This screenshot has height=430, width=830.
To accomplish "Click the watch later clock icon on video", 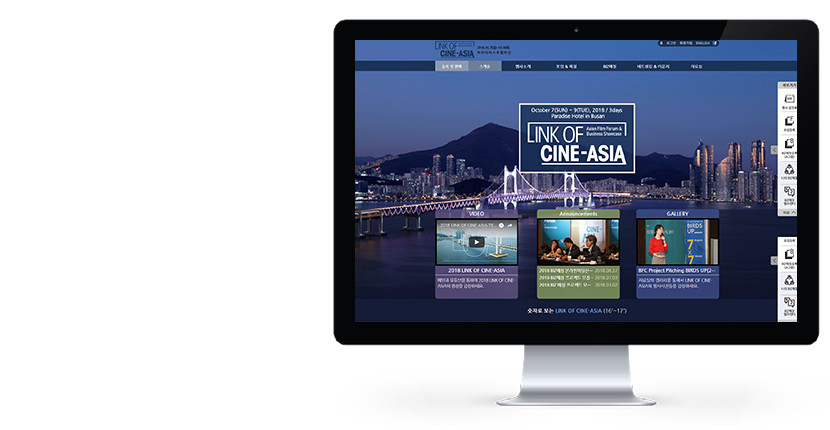I will pos(503,226).
